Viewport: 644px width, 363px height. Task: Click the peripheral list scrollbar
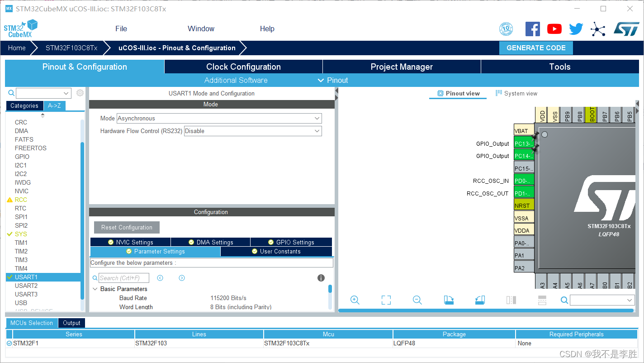pos(82,220)
